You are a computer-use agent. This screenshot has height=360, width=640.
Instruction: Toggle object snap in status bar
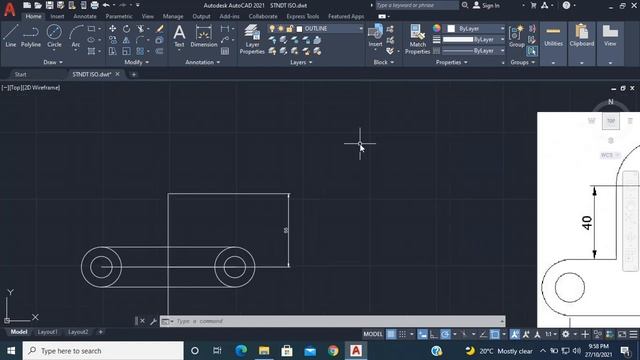[495, 334]
